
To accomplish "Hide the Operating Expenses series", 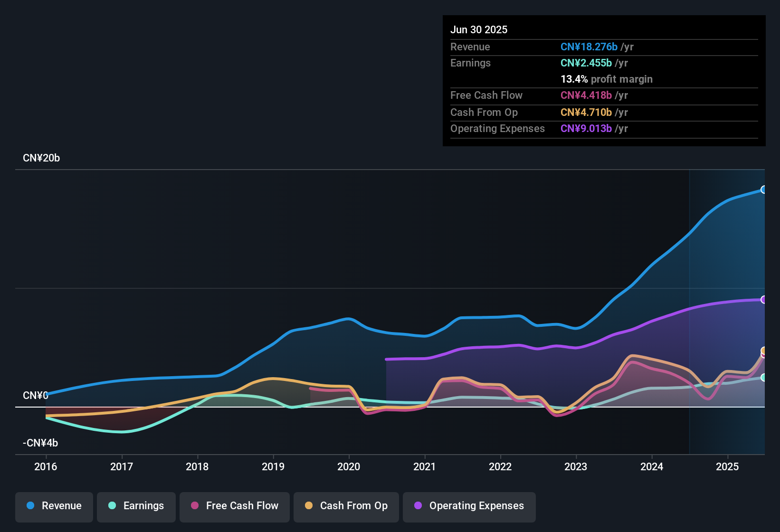I will pyautogui.click(x=469, y=506).
